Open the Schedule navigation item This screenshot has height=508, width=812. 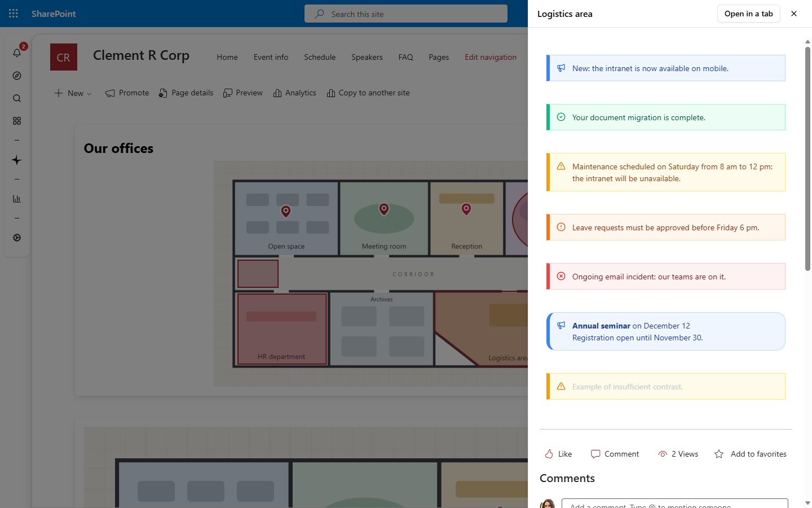tap(320, 57)
